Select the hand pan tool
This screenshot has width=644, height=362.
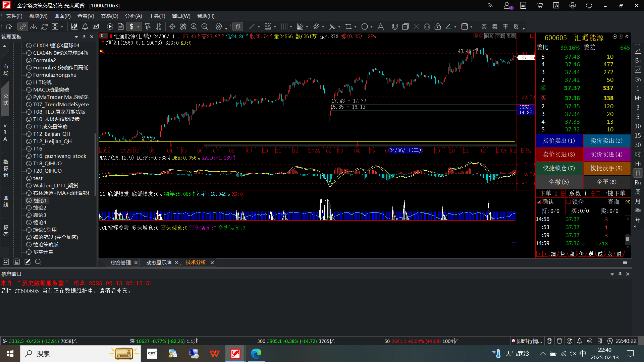point(238,26)
